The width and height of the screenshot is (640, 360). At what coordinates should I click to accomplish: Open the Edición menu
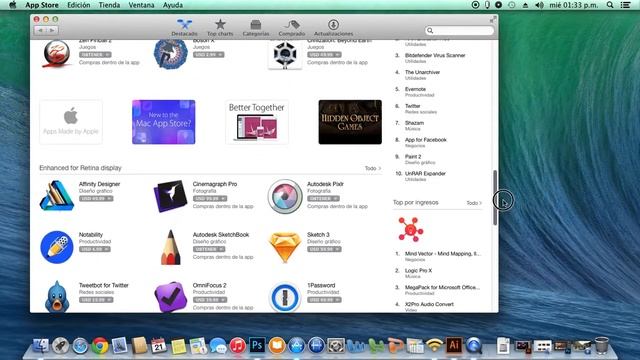tap(78, 5)
